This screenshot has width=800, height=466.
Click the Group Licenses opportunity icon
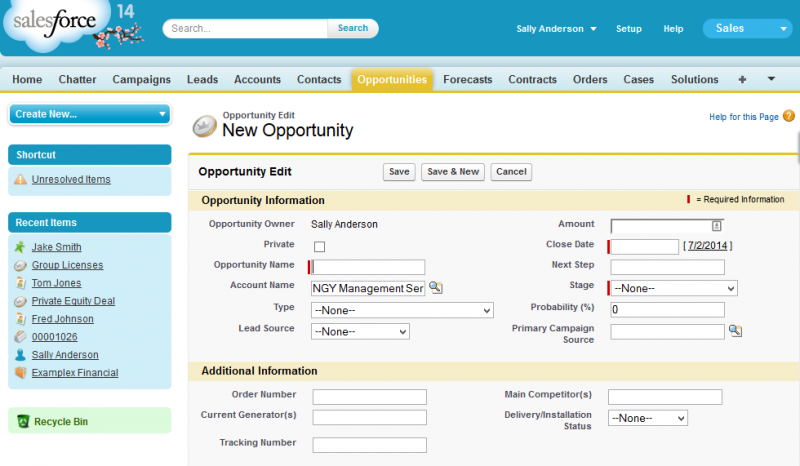(x=20, y=265)
